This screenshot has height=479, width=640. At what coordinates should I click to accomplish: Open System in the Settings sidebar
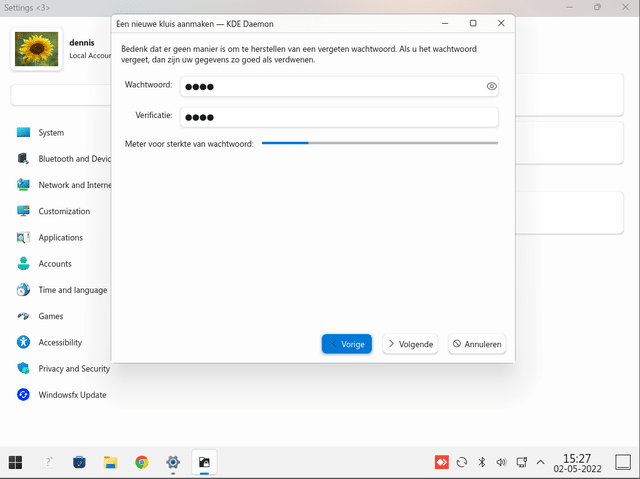[x=51, y=133]
